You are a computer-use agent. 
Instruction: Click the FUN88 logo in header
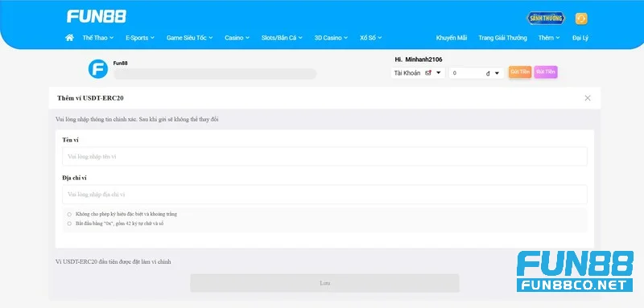tap(97, 16)
